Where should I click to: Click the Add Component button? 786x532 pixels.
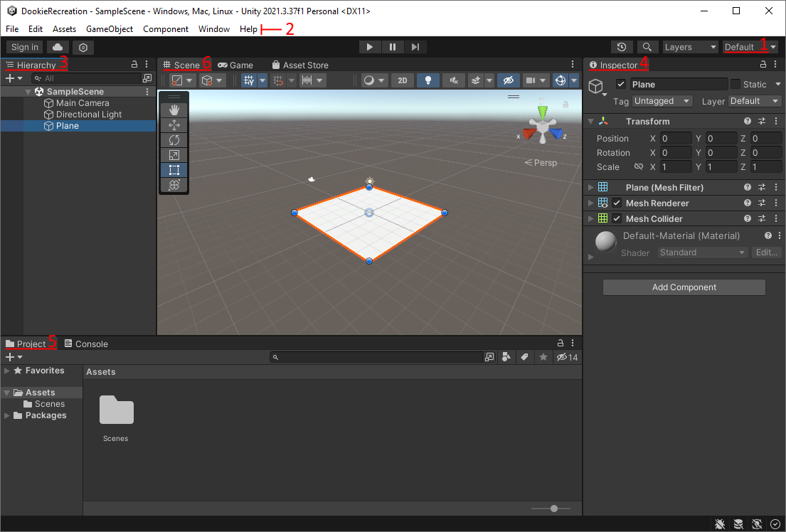[x=684, y=287]
